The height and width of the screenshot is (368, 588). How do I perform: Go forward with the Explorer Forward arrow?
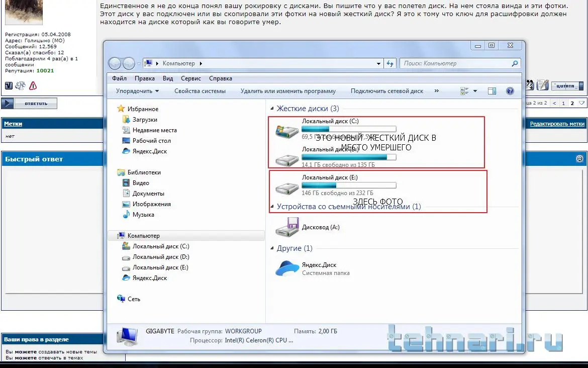tap(129, 63)
